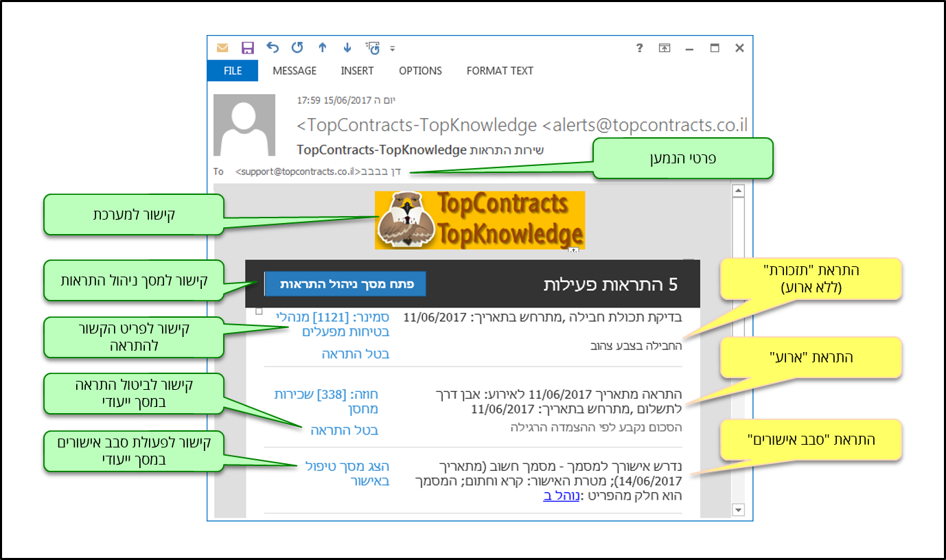
Task: Click בטל התראה under the seminar link
Action: point(356,354)
